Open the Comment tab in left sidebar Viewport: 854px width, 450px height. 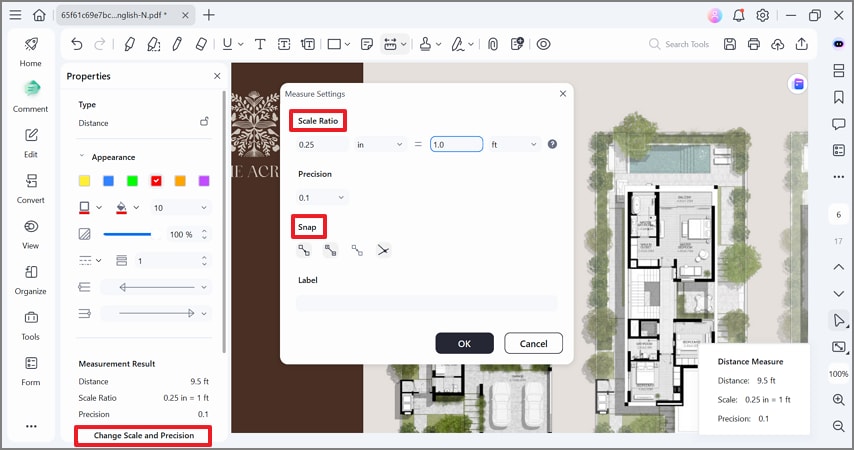(x=30, y=96)
